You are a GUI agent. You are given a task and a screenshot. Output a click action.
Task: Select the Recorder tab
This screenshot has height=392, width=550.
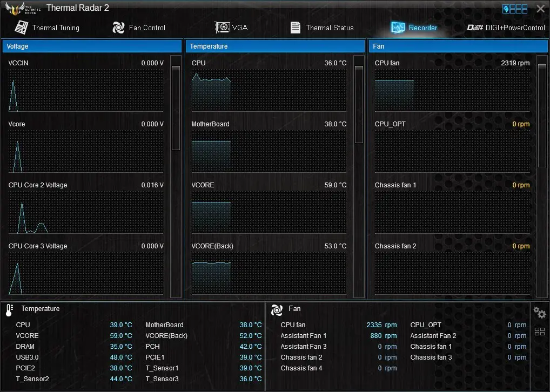coord(414,28)
